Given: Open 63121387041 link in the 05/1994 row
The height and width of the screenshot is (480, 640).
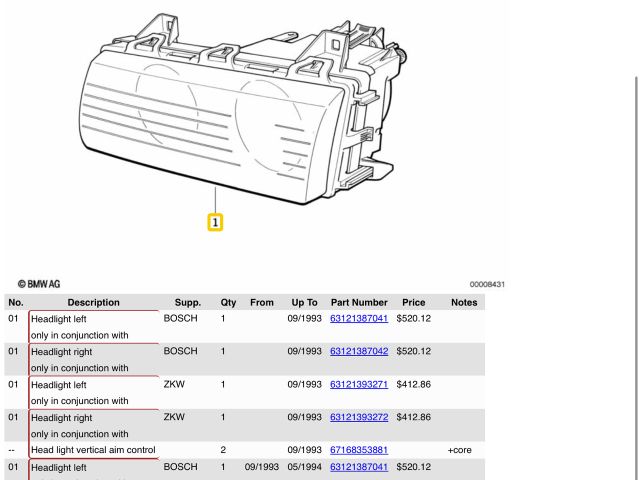Looking at the screenshot, I should [358, 467].
